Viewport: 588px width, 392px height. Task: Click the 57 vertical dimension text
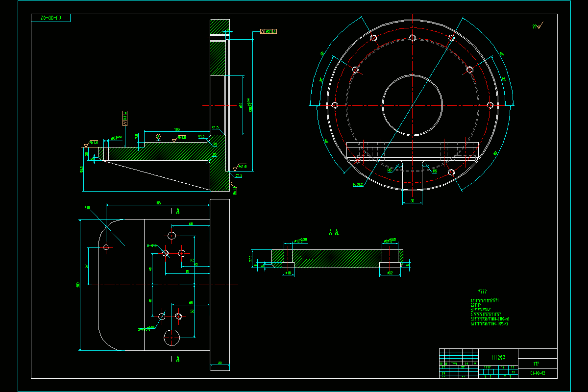[x=86, y=266]
